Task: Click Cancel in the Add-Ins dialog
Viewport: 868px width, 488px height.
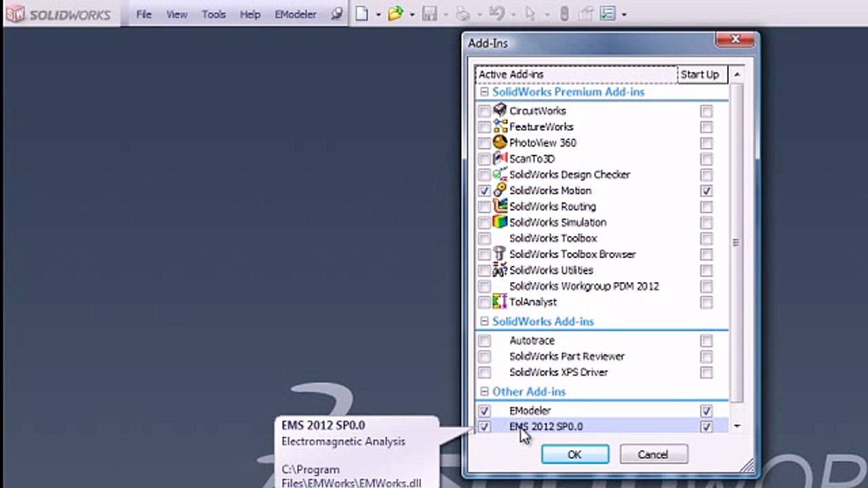Action: tap(653, 454)
